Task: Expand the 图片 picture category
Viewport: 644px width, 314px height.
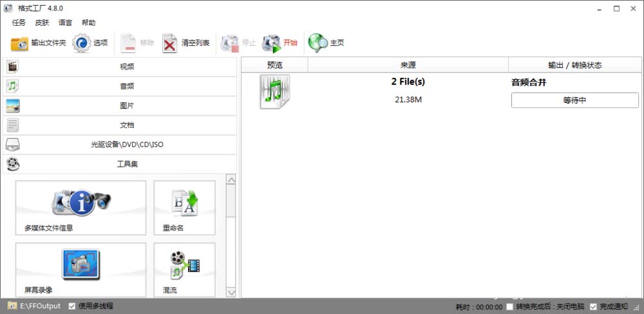Action: coord(120,106)
